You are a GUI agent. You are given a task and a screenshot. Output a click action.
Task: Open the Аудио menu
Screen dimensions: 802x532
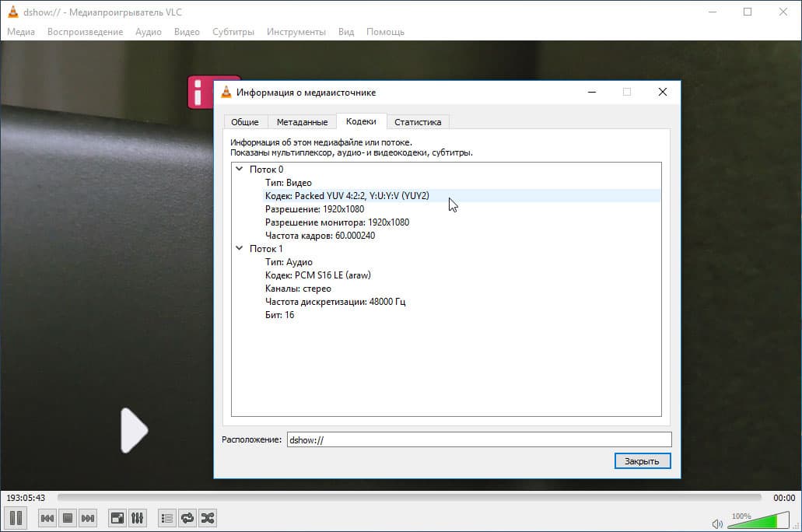pyautogui.click(x=149, y=32)
